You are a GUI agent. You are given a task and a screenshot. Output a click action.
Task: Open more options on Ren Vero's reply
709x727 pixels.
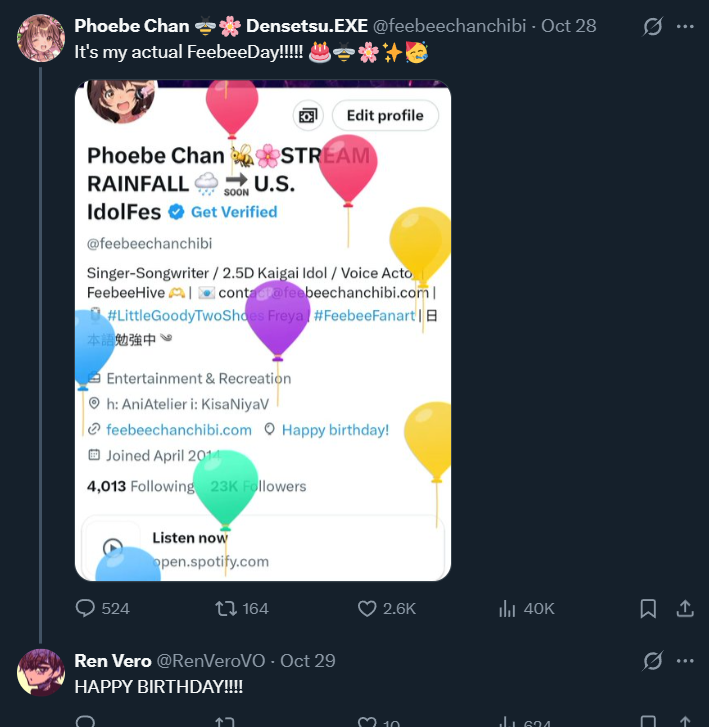(x=686, y=661)
